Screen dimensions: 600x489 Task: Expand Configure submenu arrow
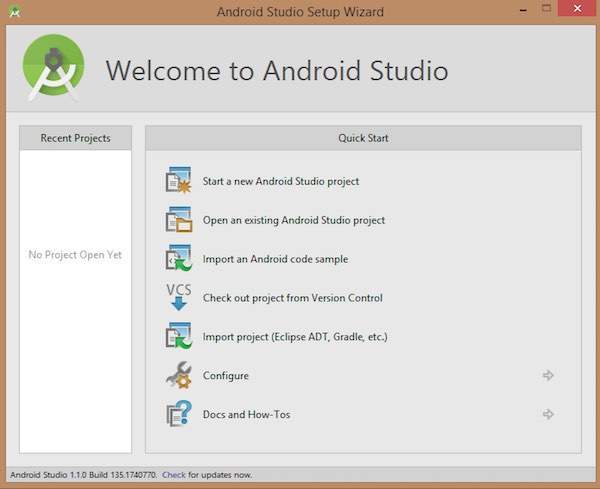click(x=548, y=375)
